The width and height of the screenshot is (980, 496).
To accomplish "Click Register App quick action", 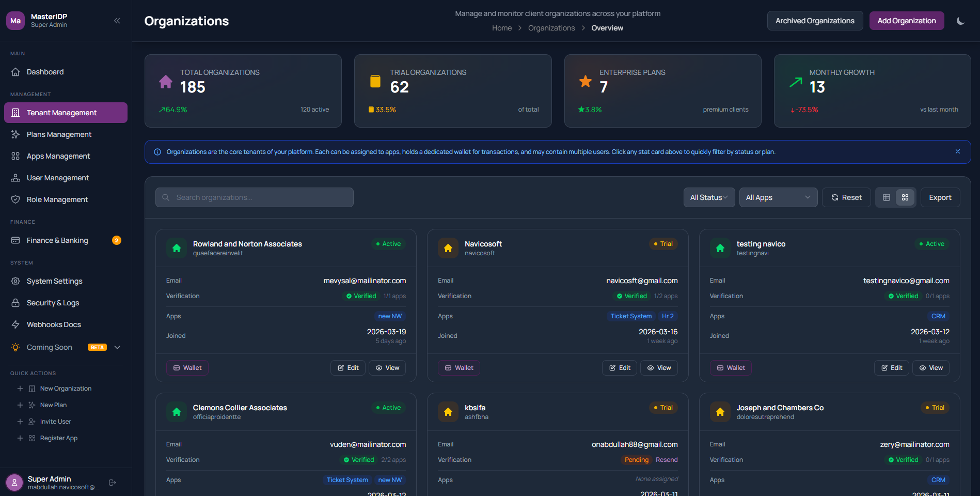I will coord(58,438).
